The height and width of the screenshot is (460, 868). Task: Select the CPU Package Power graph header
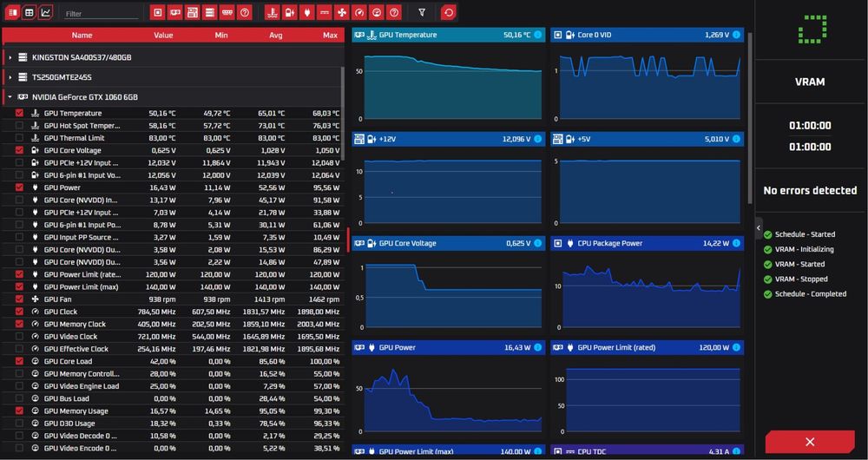[648, 243]
